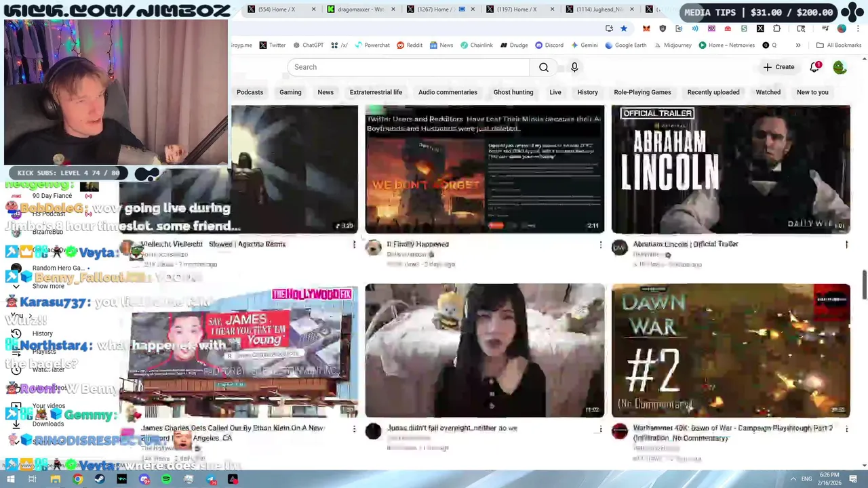Screen dimensions: 868x488
Task: Select the News filter chip
Action: point(325,92)
